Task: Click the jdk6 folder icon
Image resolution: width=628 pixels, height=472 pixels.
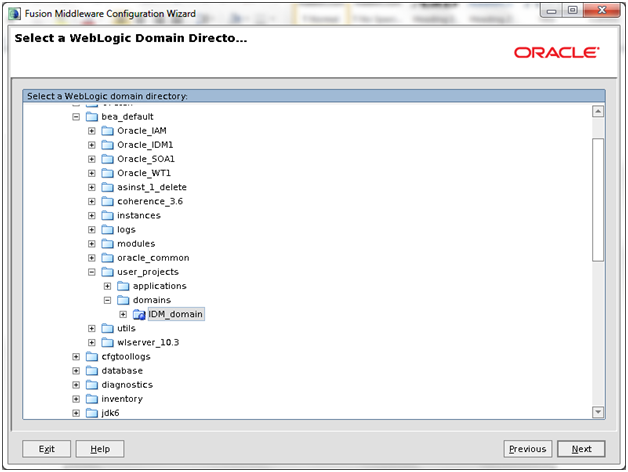Action: (92, 413)
